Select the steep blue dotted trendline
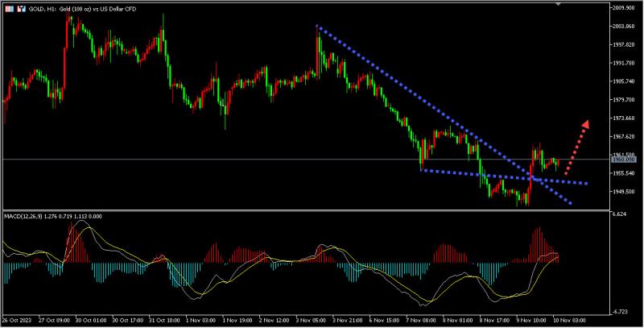The height and width of the screenshot is (328, 644). pyautogui.click(x=444, y=114)
